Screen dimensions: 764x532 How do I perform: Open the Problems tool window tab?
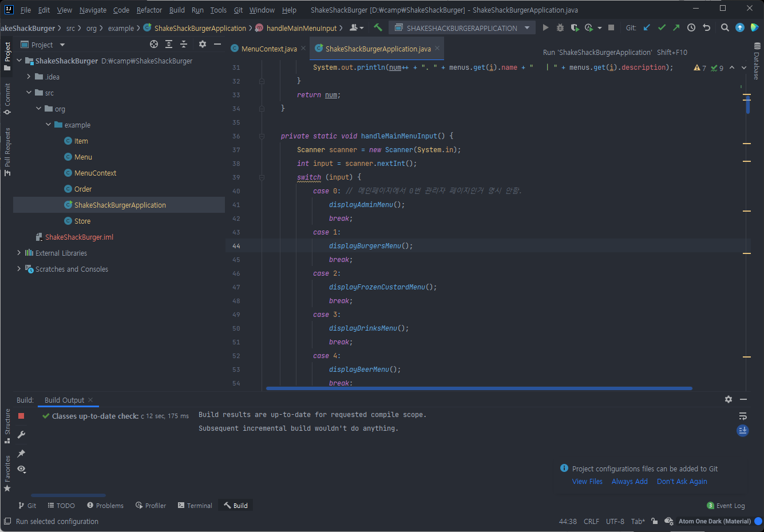point(105,505)
